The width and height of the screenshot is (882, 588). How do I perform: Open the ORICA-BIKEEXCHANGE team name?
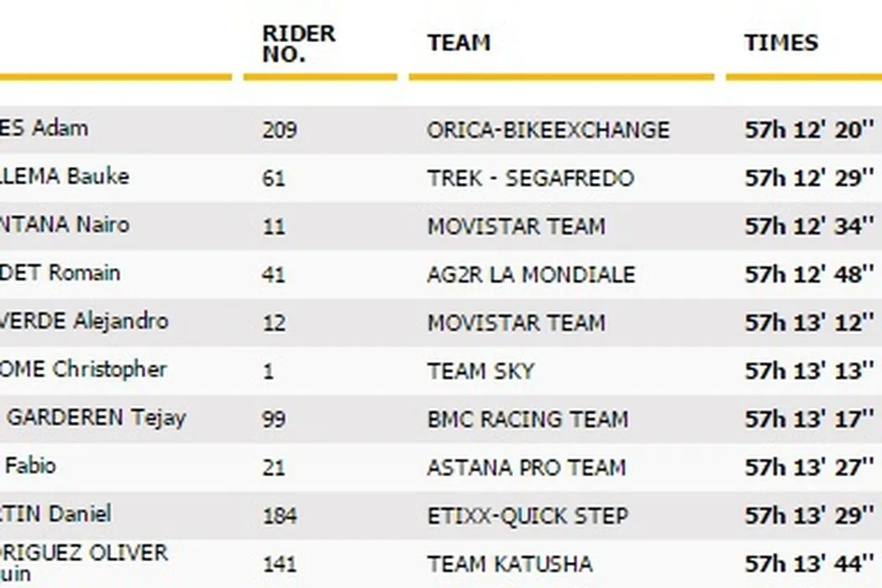point(548,130)
